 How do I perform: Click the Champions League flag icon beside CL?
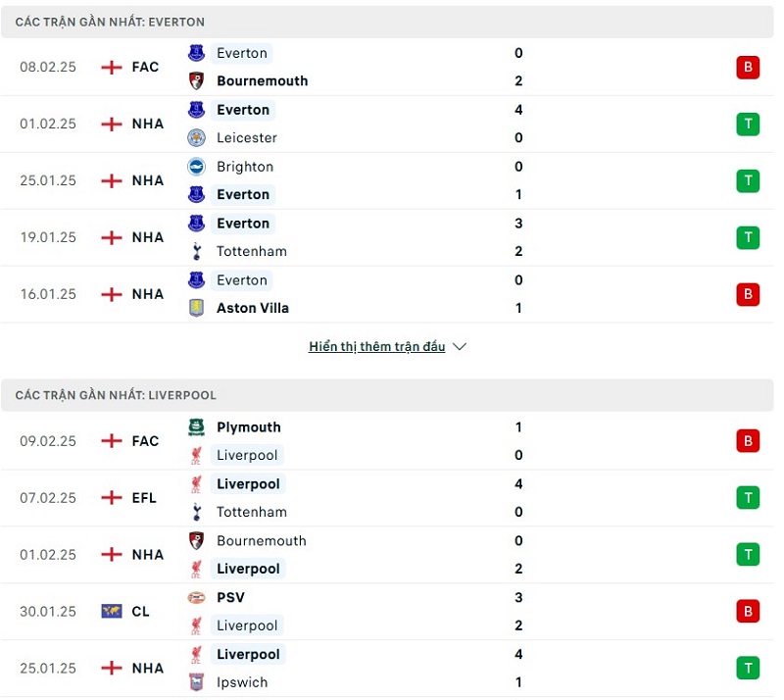coord(111,611)
